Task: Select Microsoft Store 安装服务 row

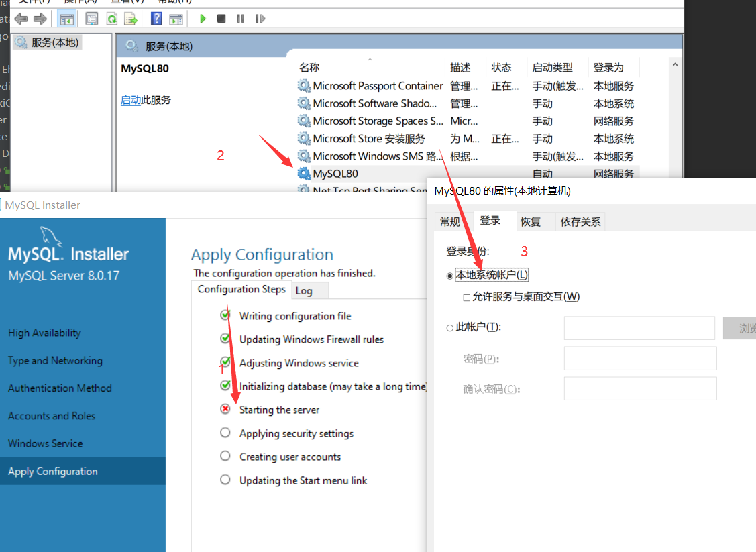Action: pos(468,139)
